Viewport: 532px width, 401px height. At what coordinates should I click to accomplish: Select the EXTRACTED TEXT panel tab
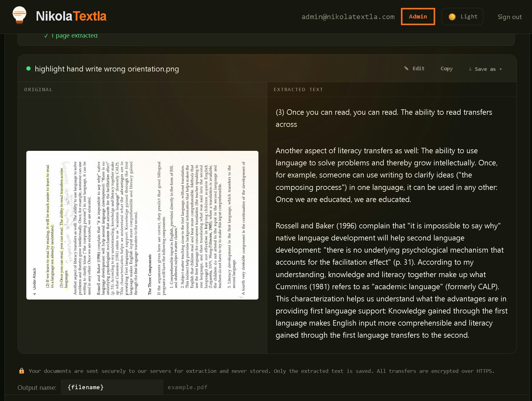(298, 89)
